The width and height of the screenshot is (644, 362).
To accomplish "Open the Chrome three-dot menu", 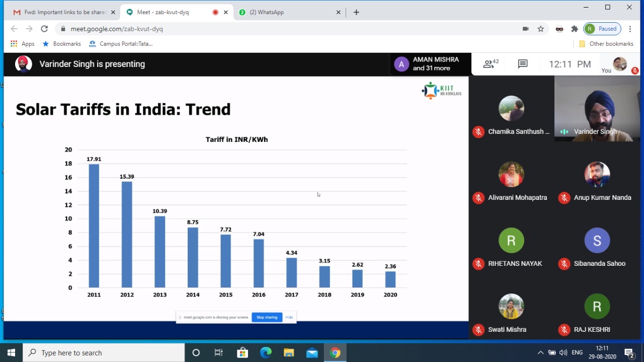I will (630, 29).
